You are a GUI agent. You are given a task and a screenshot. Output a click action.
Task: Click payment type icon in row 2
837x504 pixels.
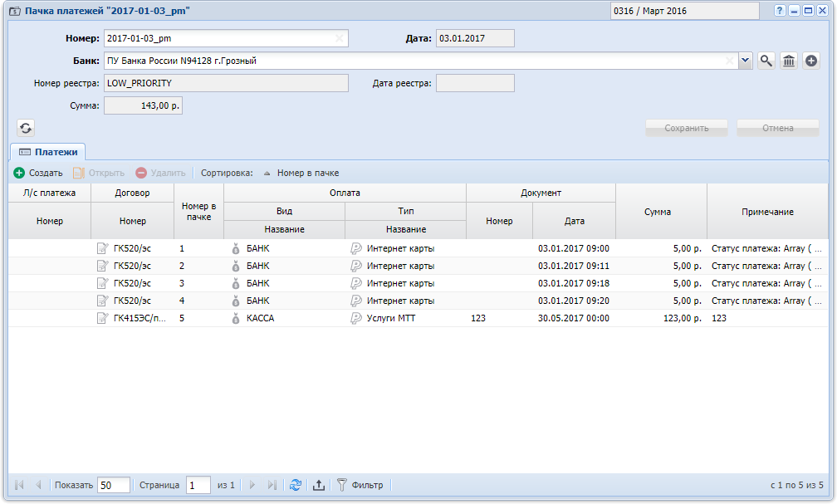pyautogui.click(x=356, y=266)
